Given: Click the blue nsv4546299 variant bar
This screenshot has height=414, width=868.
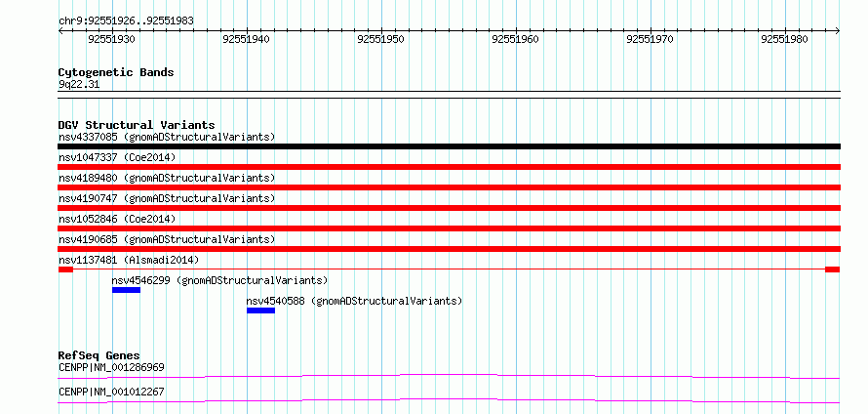Looking at the screenshot, I should pyautogui.click(x=126, y=290).
